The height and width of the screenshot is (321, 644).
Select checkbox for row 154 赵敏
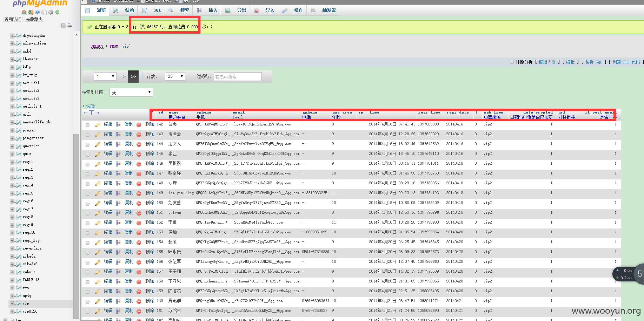coord(87,243)
